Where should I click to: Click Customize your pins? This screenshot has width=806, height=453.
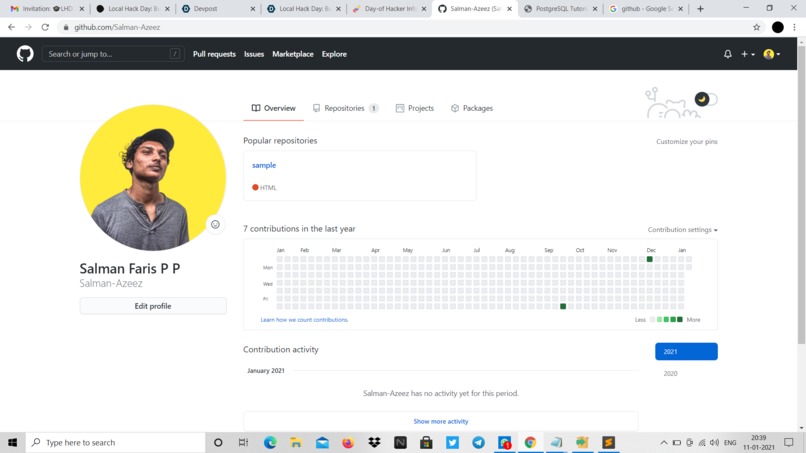click(686, 141)
